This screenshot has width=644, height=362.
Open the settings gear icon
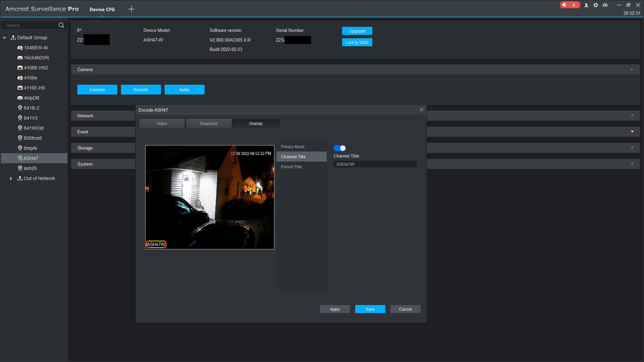(x=596, y=5)
